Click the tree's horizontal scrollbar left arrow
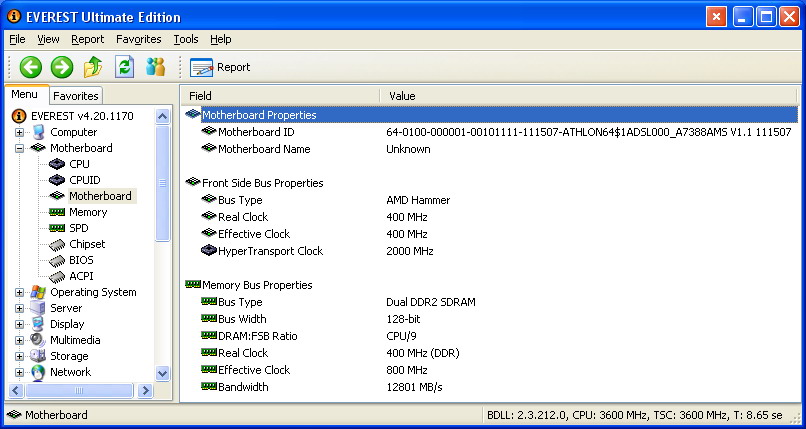This screenshot has height=429, width=806. (x=16, y=390)
